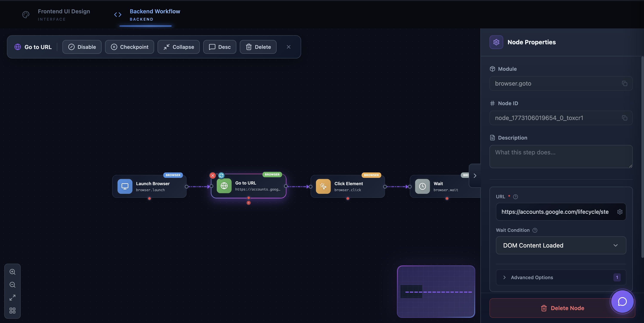This screenshot has width=644, height=323.
Task: Click the refresh badge on Go to URL node
Action: tap(221, 175)
